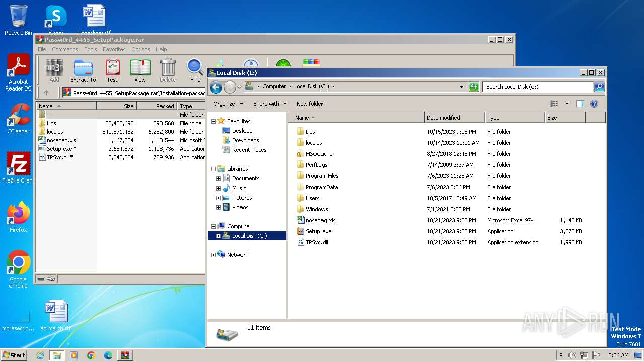Click the search magnifier in Explorer

599,87
